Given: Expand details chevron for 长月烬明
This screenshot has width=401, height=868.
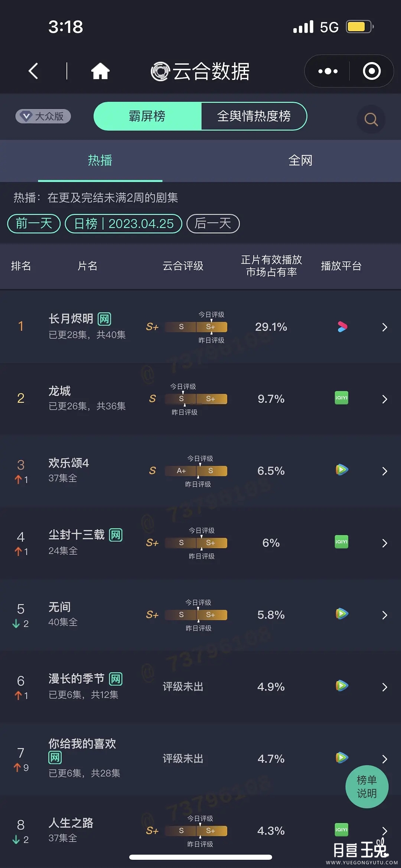Looking at the screenshot, I should click(x=385, y=327).
